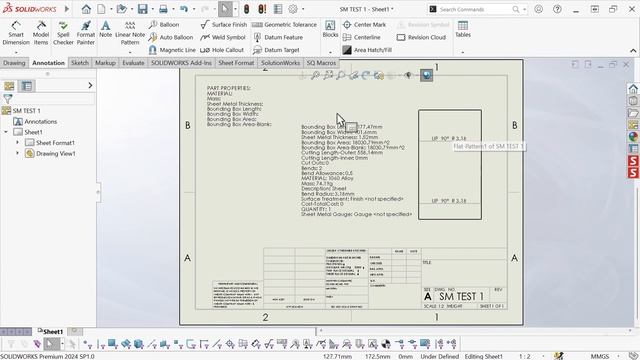Switch to the FeatureManager design tree tab

pos(9,86)
